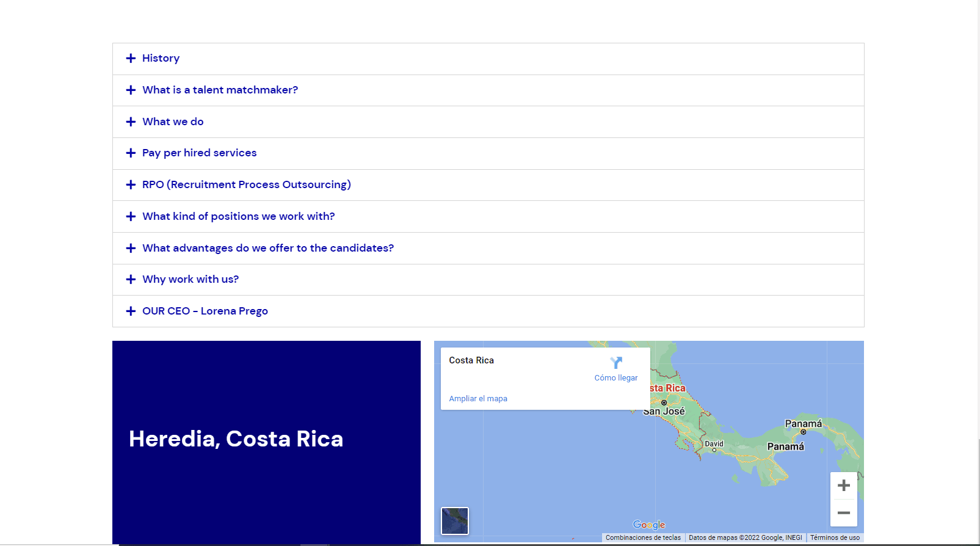The width and height of the screenshot is (980, 546).
Task: Click Ampliar el mapa link
Action: point(478,399)
